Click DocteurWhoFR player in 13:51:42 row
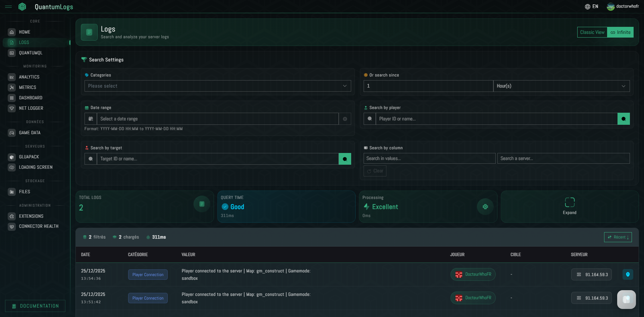This screenshot has height=317, width=644. (473, 298)
